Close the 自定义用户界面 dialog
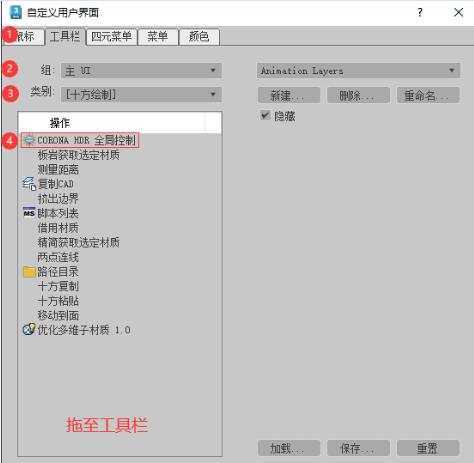The width and height of the screenshot is (474, 463). [458, 13]
